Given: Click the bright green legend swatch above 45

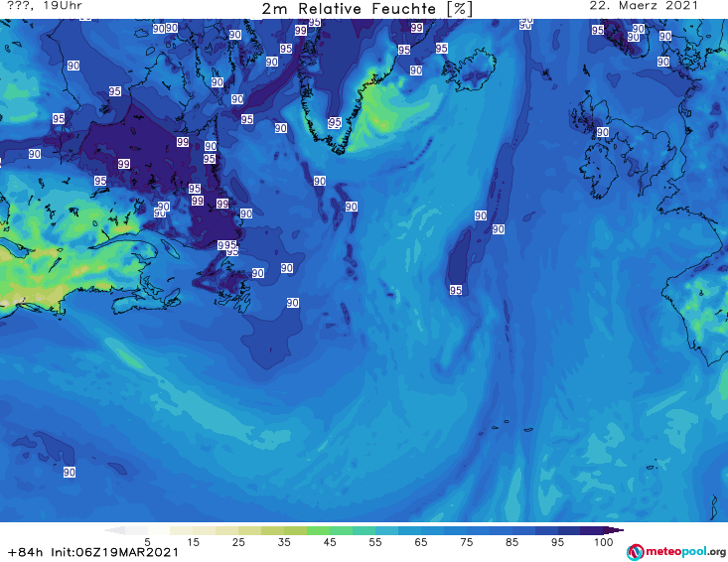Looking at the screenshot, I should [x=318, y=530].
